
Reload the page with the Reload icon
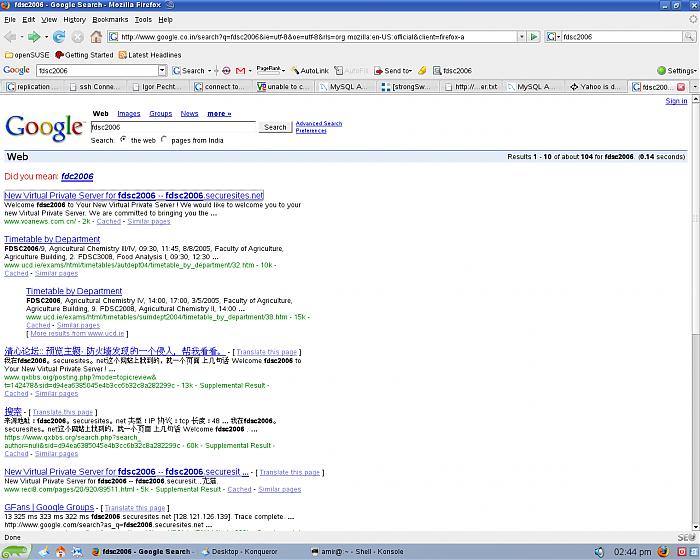(59, 37)
